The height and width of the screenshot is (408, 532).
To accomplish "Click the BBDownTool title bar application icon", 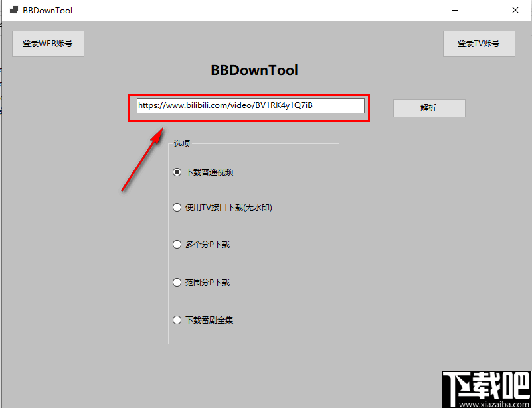I will point(13,10).
